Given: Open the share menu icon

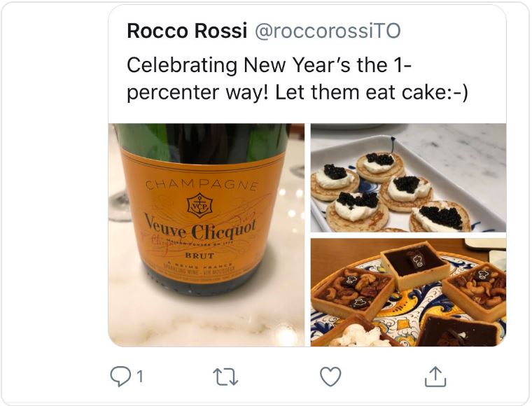Looking at the screenshot, I should click(435, 377).
